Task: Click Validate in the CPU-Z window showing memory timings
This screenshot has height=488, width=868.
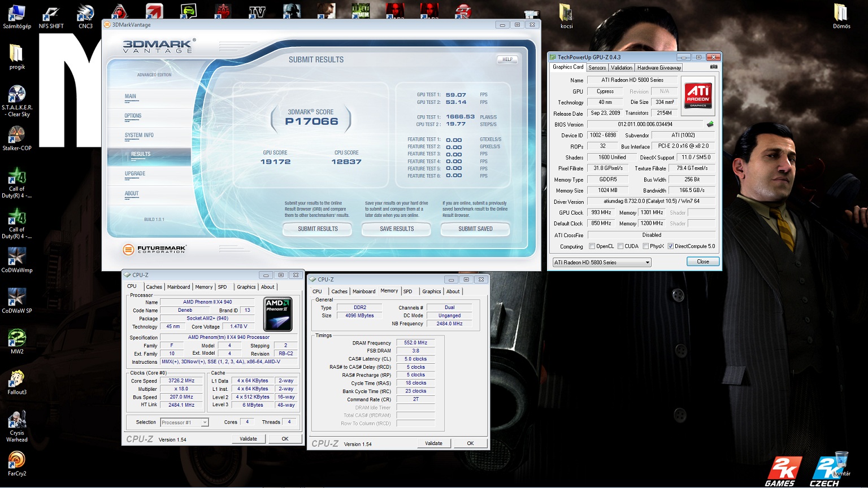Action: click(434, 443)
